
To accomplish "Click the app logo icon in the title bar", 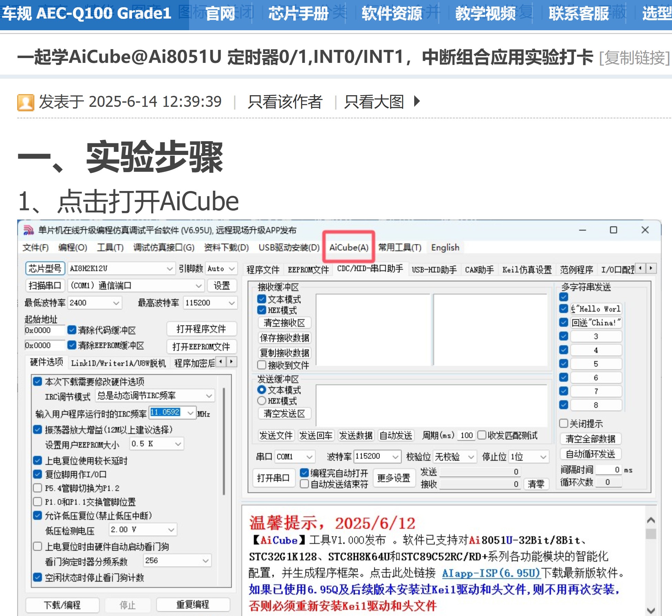I will [29, 230].
